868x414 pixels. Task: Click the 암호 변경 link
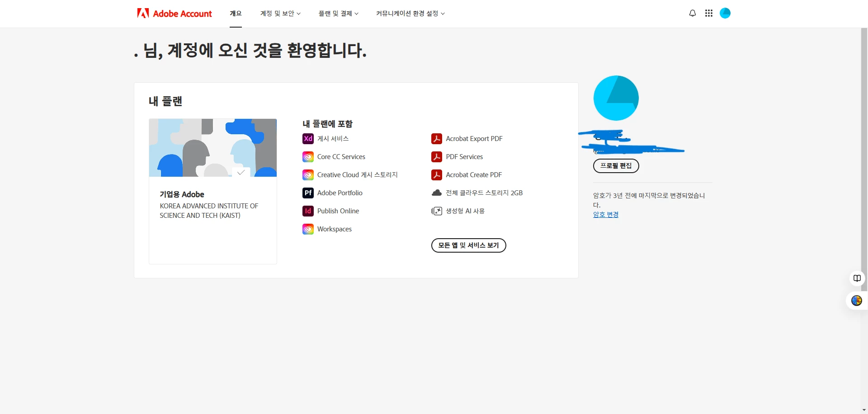[606, 215]
